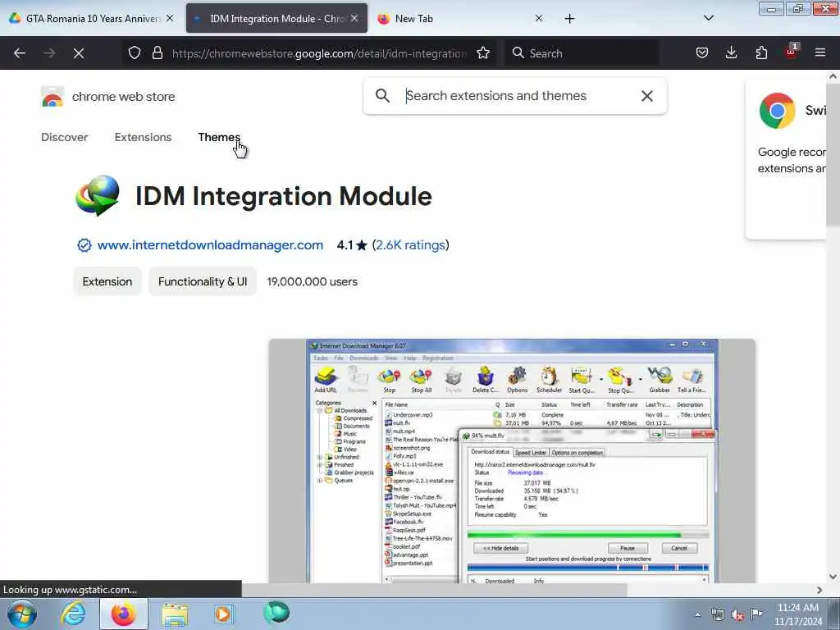This screenshot has height=630, width=840.
Task: Open tracking protection shield icon
Action: [x=135, y=52]
